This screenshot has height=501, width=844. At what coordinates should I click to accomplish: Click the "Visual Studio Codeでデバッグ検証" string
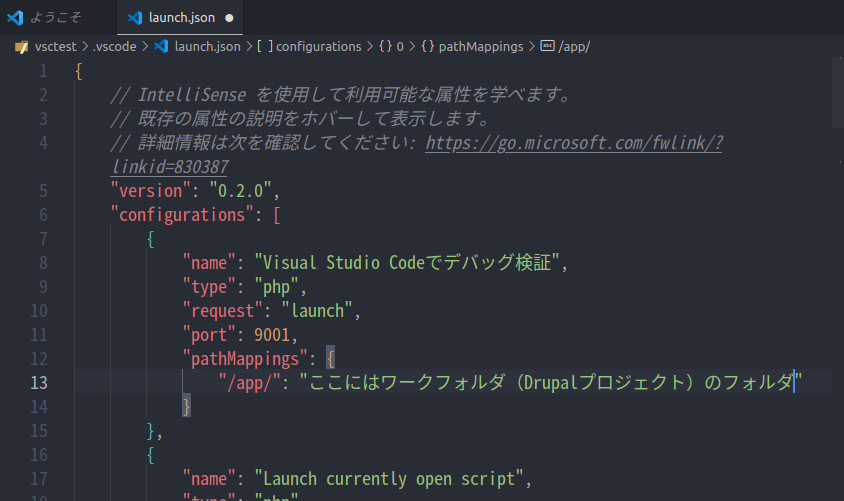(407, 263)
